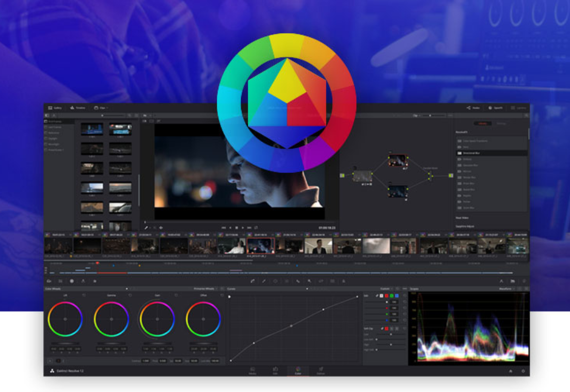This screenshot has height=392, width=570.
Task: Open the Tracker palette
Action: 287,281
